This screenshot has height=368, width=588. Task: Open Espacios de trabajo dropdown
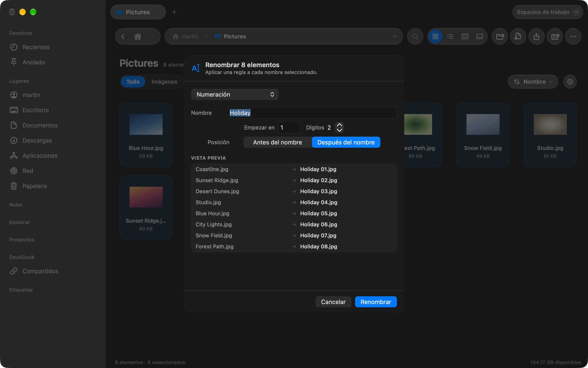point(547,12)
